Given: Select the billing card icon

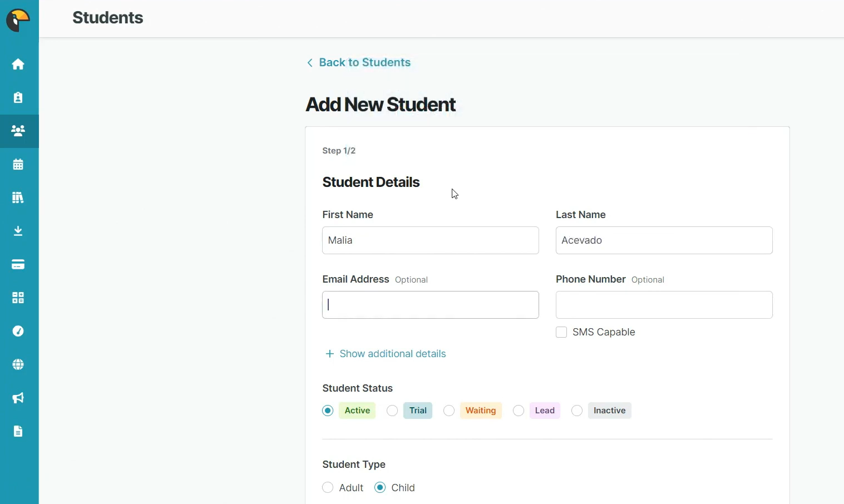Looking at the screenshot, I should 18,265.
